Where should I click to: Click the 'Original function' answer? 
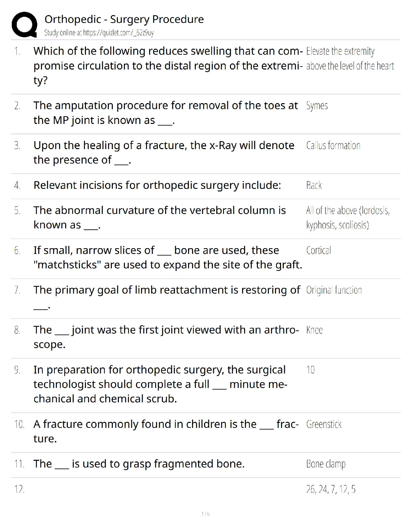point(334,290)
